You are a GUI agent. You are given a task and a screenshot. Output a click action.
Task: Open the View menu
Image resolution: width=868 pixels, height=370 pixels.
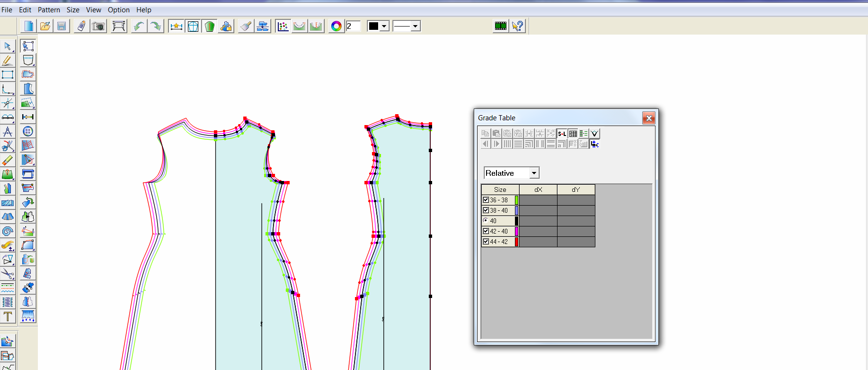click(93, 9)
